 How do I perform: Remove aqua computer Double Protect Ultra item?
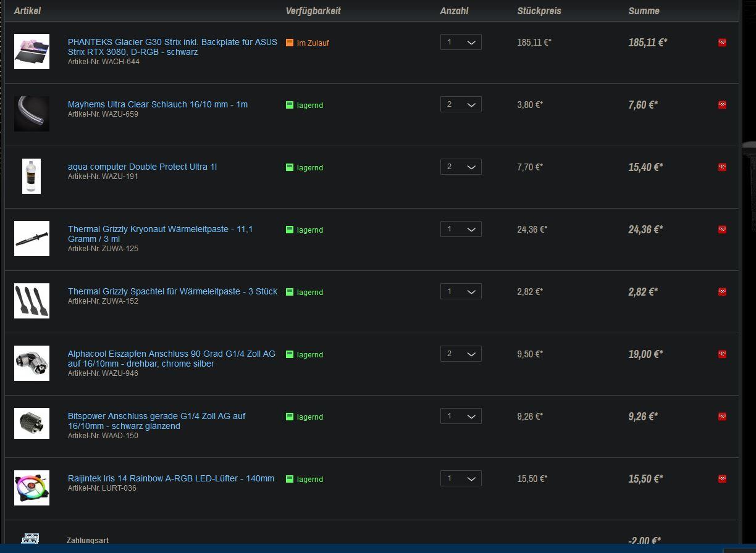722,167
